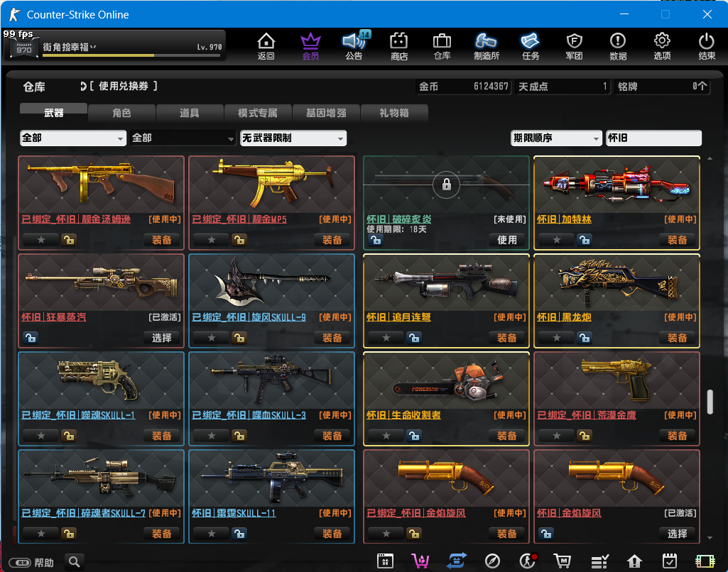Toggle lock on 怀旧|生命收割者
This screenshot has width=728, height=572.
[413, 436]
